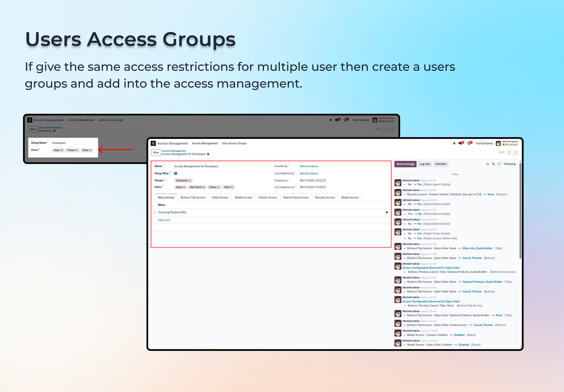Switch to the Model Access tab
Screen dimensions: 564x392
coord(243,197)
